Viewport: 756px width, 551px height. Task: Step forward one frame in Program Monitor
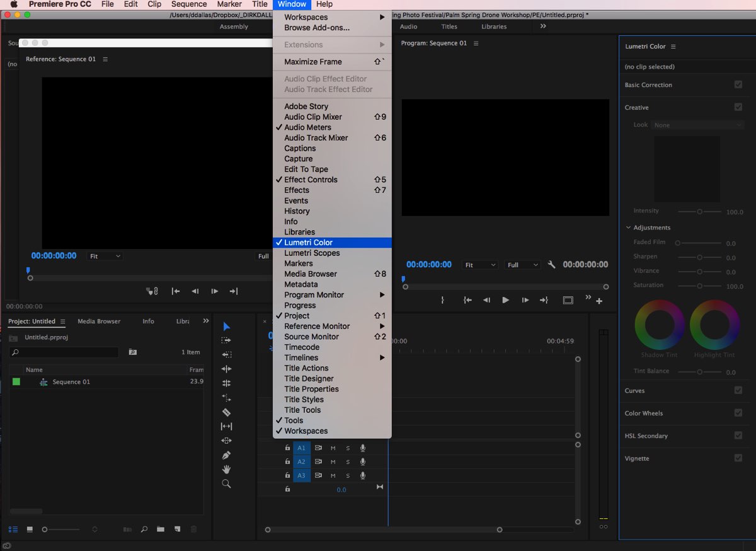[525, 301]
